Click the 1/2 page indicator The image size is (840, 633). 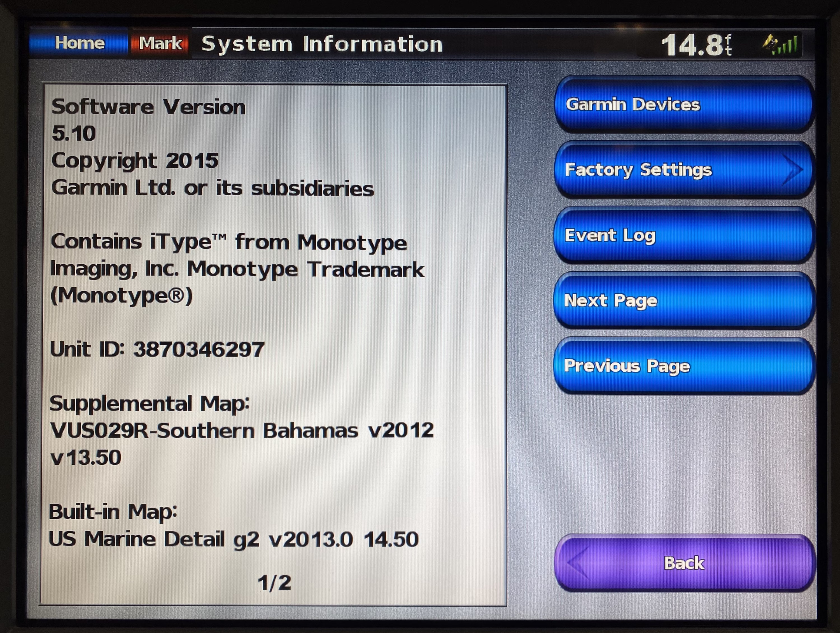tap(274, 583)
